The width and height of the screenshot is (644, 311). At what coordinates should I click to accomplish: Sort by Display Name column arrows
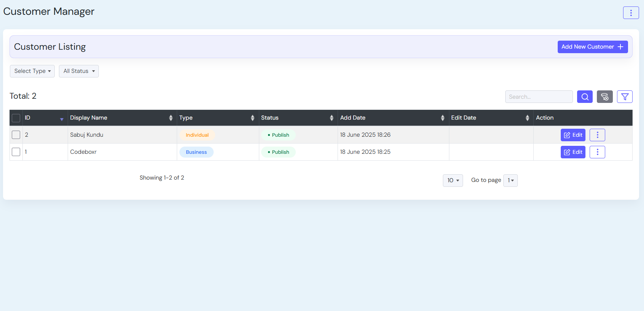coord(171,118)
